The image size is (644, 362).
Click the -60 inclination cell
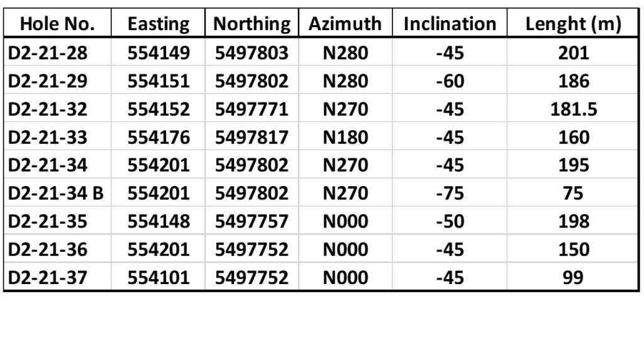450,81
